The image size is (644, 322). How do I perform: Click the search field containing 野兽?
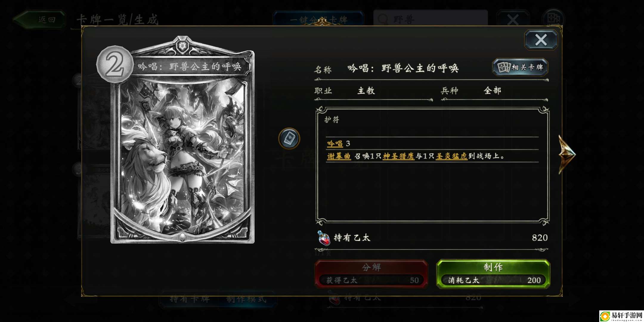[431, 19]
